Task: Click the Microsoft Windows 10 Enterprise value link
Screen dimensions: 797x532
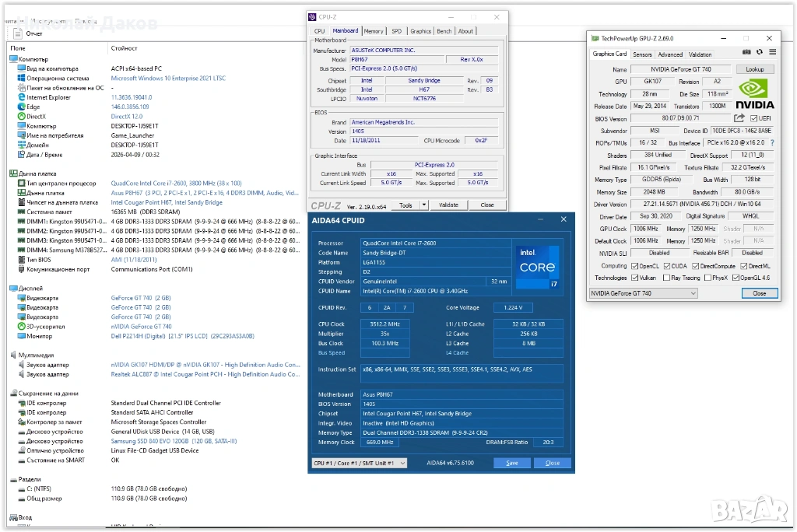Action: point(168,79)
